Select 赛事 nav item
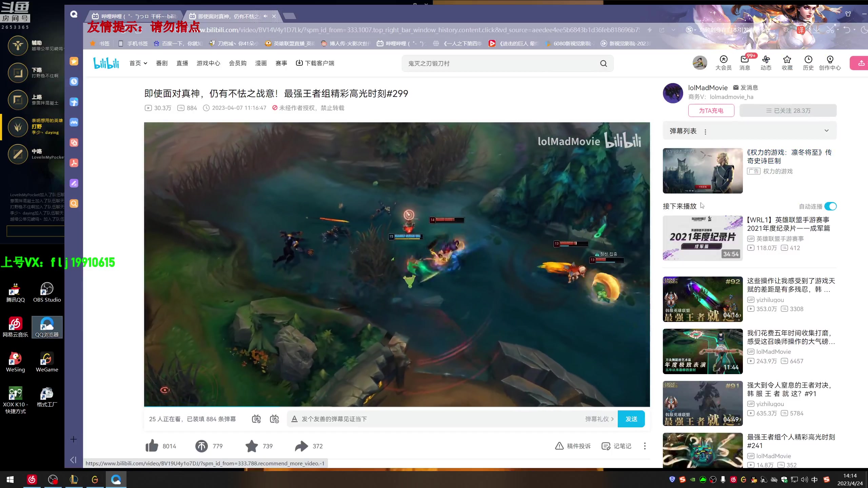 coord(281,63)
